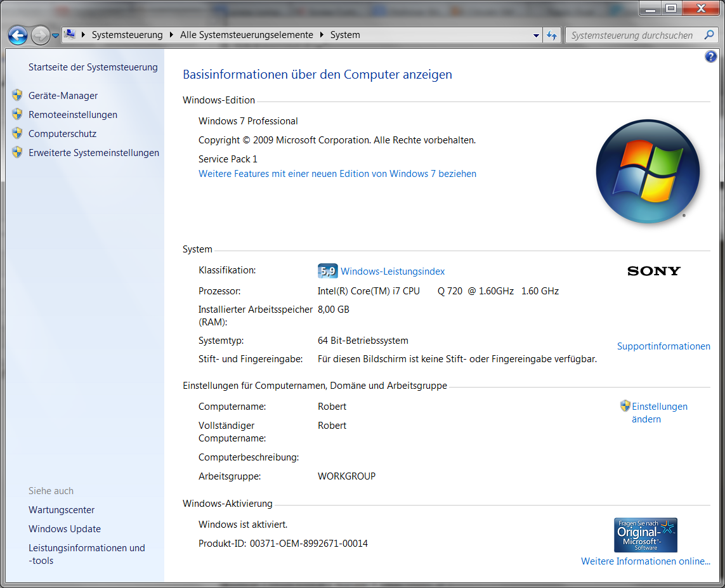
Task: Click shield icon next to Remoteeinstellungen
Action: (x=17, y=114)
